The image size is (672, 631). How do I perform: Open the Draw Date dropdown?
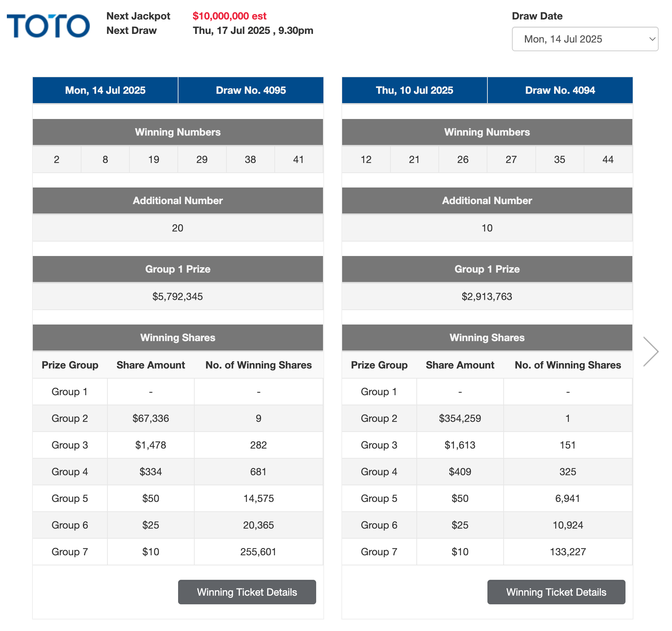coord(585,39)
